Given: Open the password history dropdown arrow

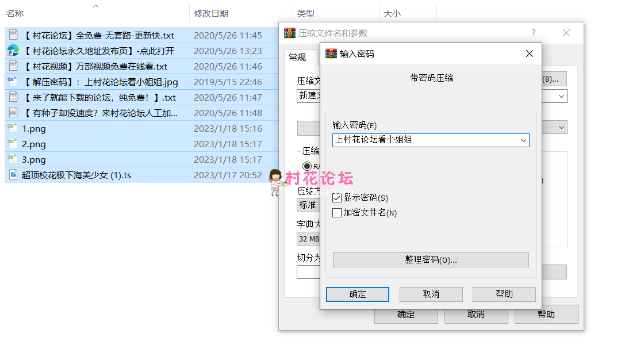Looking at the screenshot, I should click(523, 140).
